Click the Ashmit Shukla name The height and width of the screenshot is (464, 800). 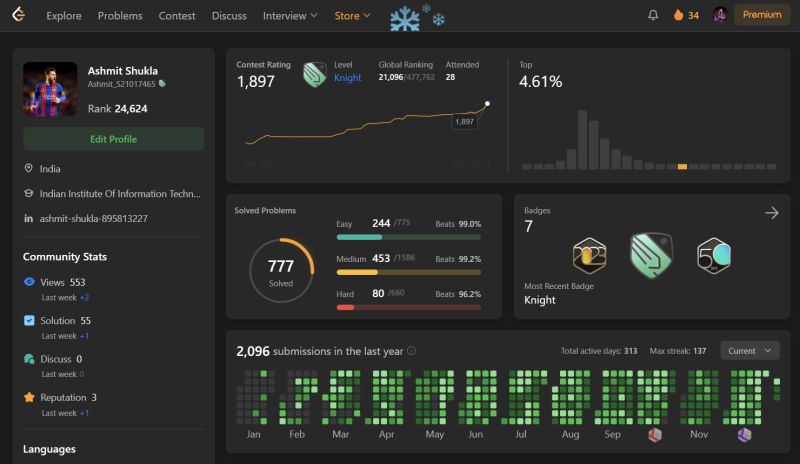tap(122, 71)
